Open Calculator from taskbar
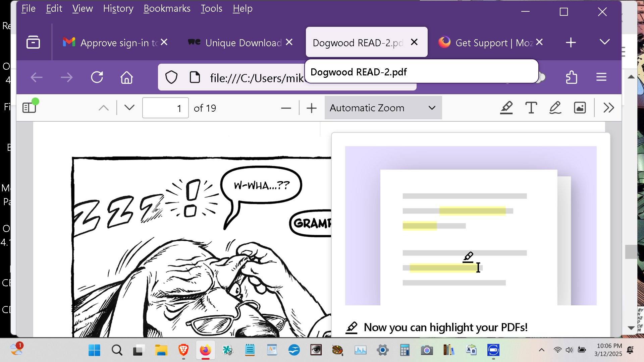The height and width of the screenshot is (362, 644). pos(405,350)
